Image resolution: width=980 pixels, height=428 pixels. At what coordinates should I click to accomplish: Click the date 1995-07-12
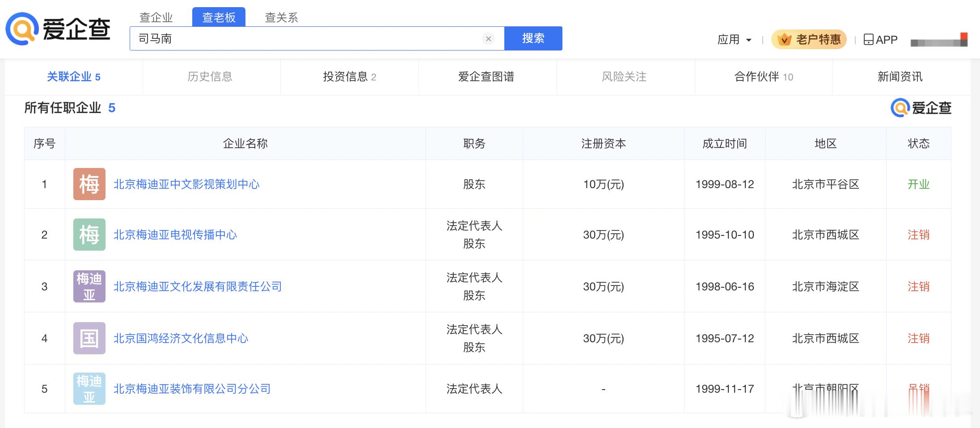pyautogui.click(x=725, y=338)
